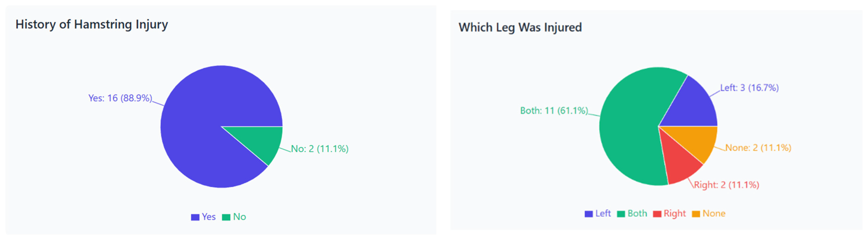Screen dimensions: 868x239
Task: Click the 'Yes: 16 (88.9%)' data label
Action: point(120,98)
